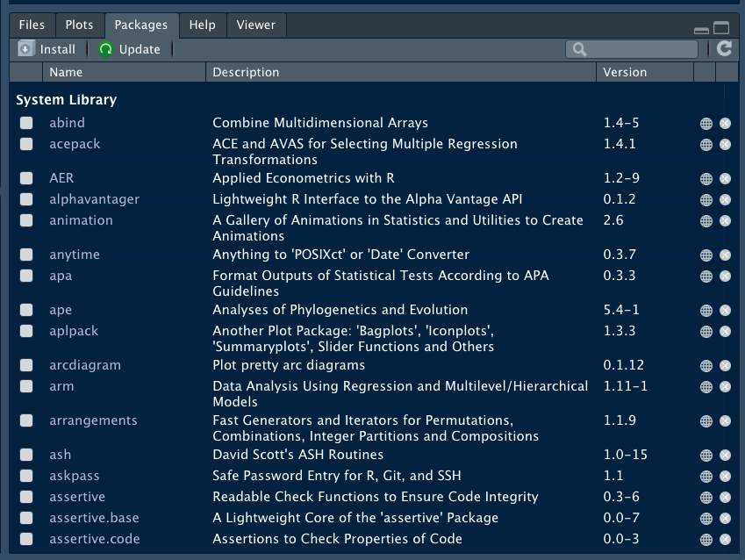Click the Install packages button
745x560 pixels.
click(x=47, y=49)
